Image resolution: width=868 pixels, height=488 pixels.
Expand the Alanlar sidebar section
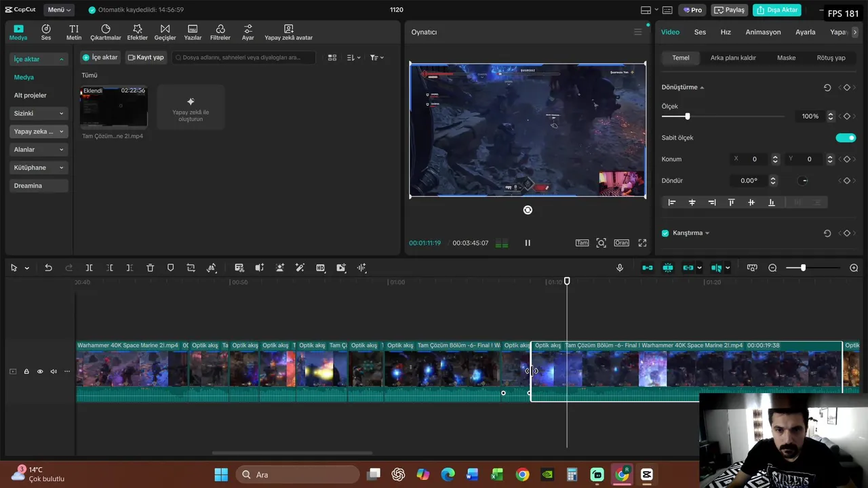[39, 150]
